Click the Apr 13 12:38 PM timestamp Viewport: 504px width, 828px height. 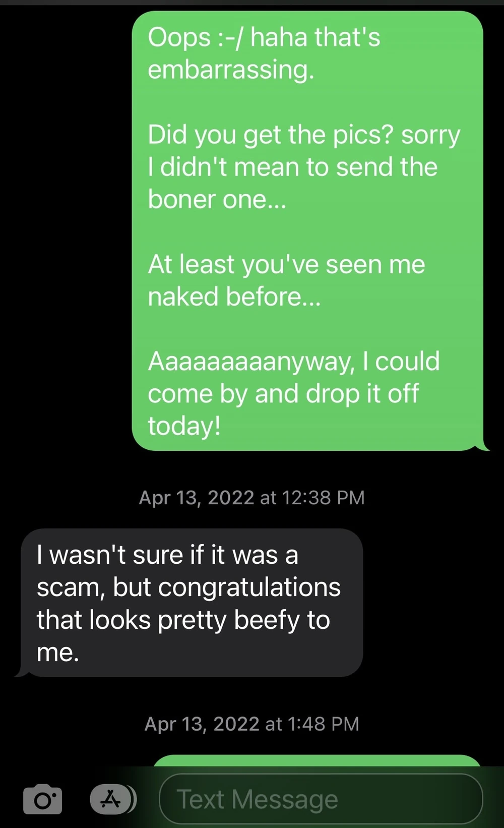click(252, 498)
